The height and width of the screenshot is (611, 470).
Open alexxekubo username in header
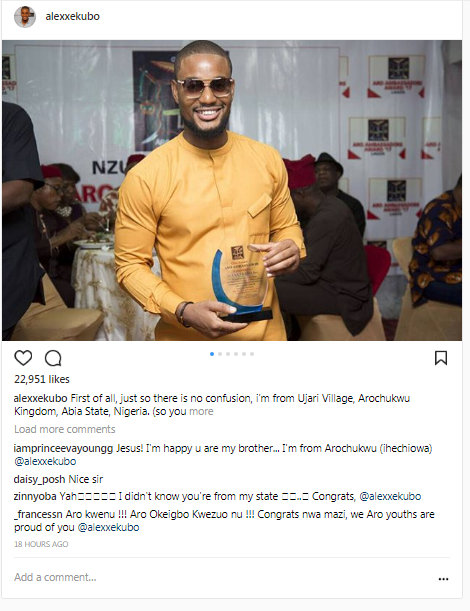coord(72,16)
